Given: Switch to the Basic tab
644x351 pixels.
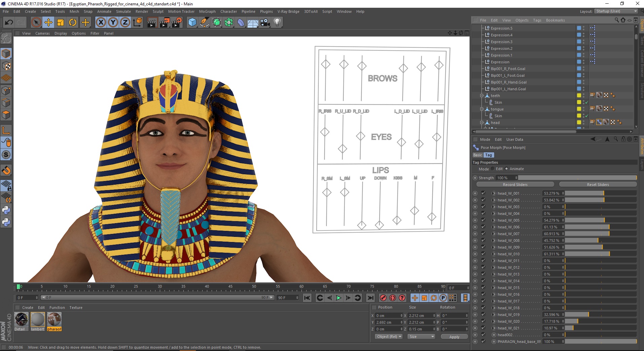Looking at the screenshot, I should 477,155.
